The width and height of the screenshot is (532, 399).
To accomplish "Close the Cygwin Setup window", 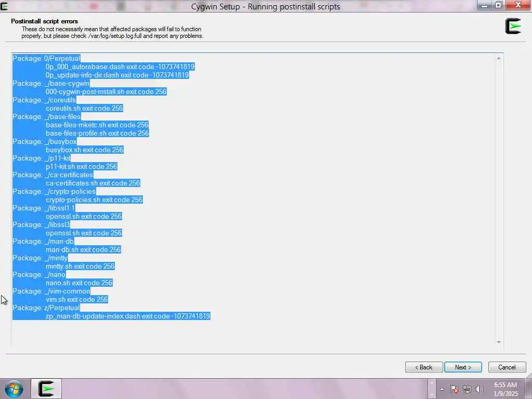I will [518, 5].
